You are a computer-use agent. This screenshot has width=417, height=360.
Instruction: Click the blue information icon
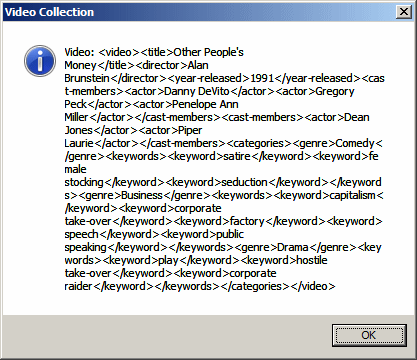[40, 61]
